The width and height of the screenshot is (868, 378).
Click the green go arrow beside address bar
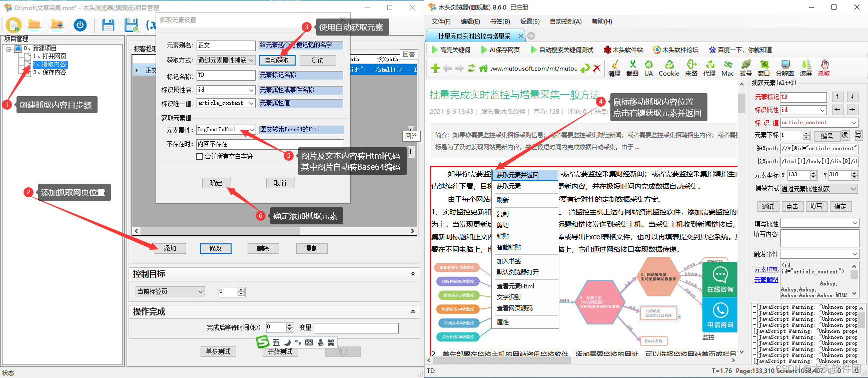pyautogui.click(x=585, y=69)
